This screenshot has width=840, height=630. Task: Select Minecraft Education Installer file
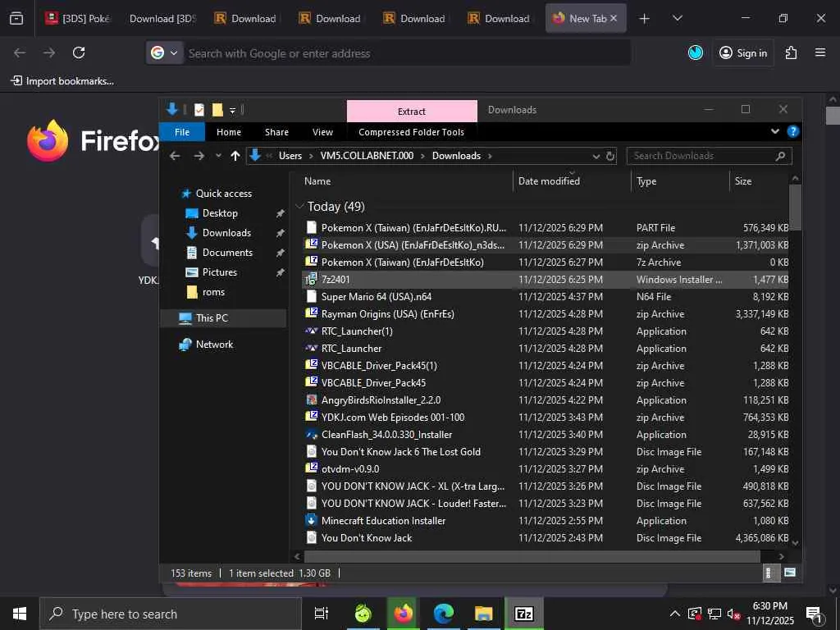(546, 520)
